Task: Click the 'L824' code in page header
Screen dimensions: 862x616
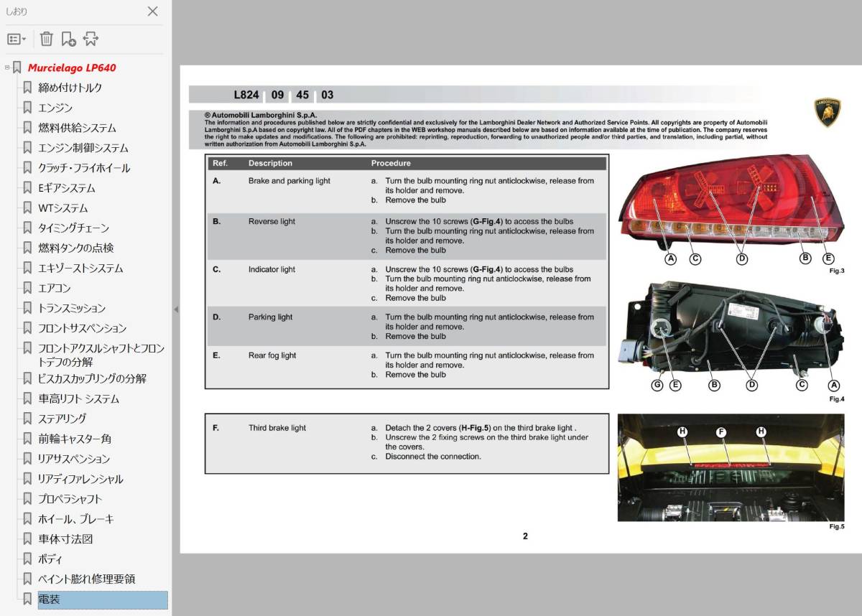Action: tap(246, 95)
